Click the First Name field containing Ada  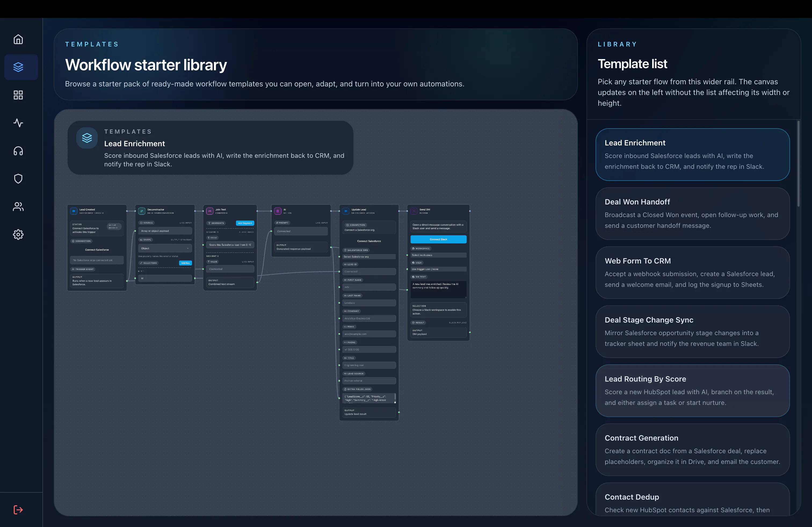pos(369,287)
